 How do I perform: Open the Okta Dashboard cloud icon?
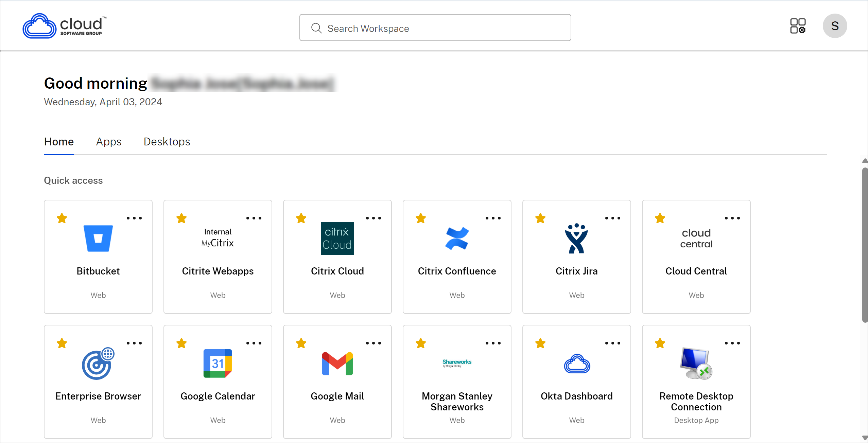click(577, 364)
